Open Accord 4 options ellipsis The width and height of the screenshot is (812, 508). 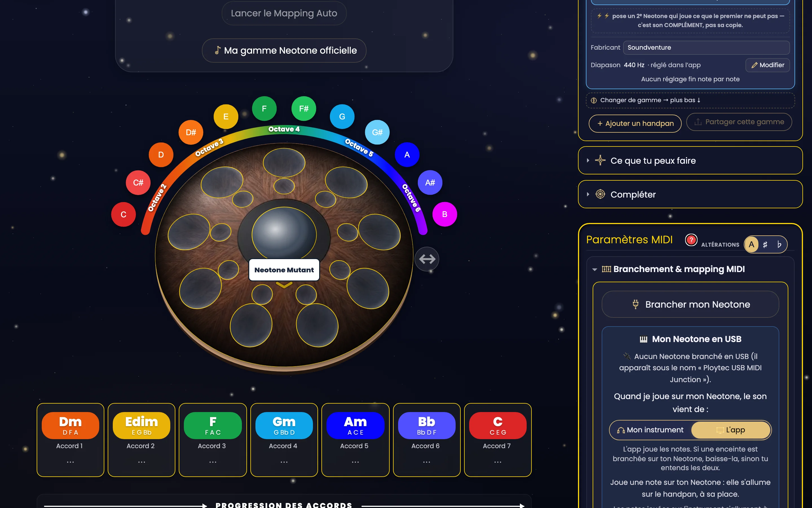click(x=284, y=462)
